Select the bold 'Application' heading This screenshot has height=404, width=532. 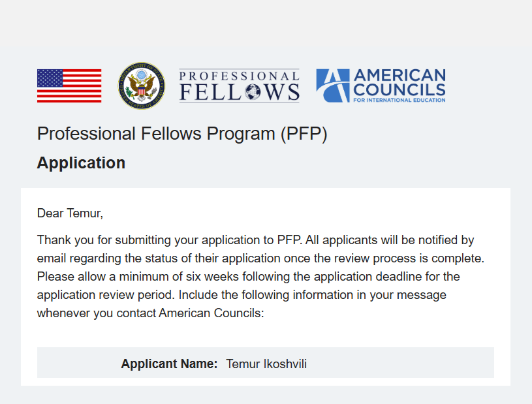(x=81, y=163)
